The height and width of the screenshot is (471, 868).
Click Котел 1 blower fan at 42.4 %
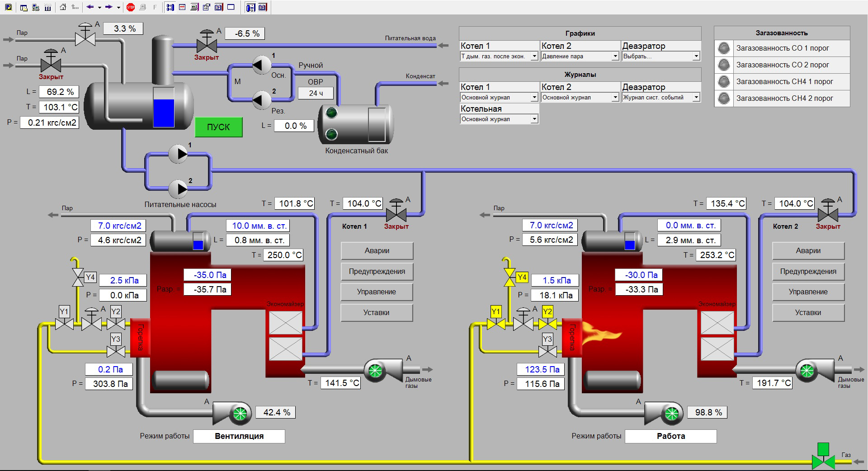pos(232,412)
